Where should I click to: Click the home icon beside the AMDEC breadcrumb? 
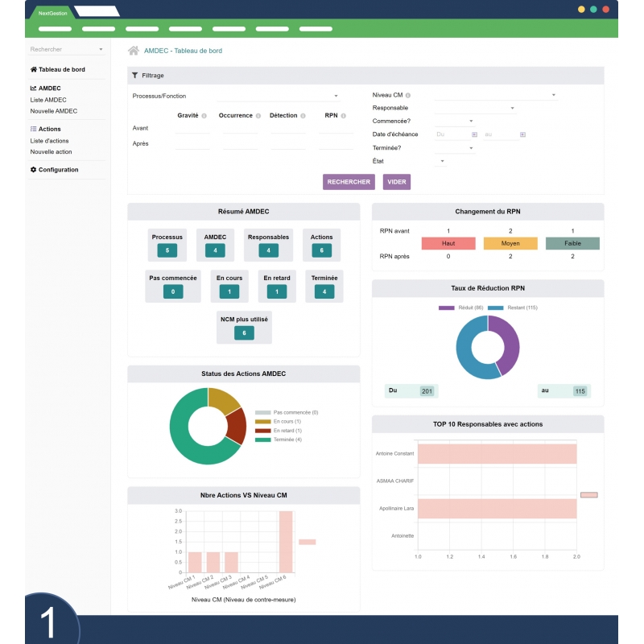click(x=133, y=50)
